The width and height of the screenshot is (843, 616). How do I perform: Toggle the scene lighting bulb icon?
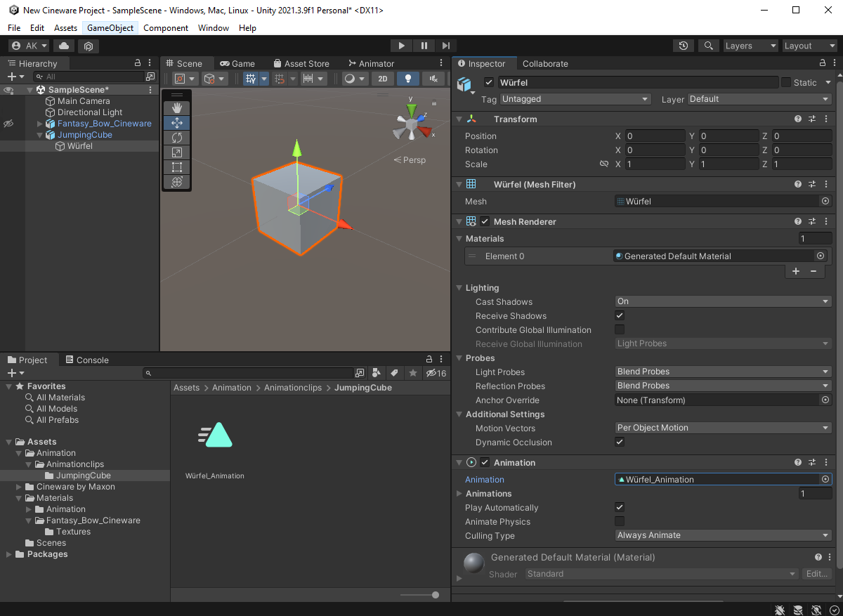[408, 79]
